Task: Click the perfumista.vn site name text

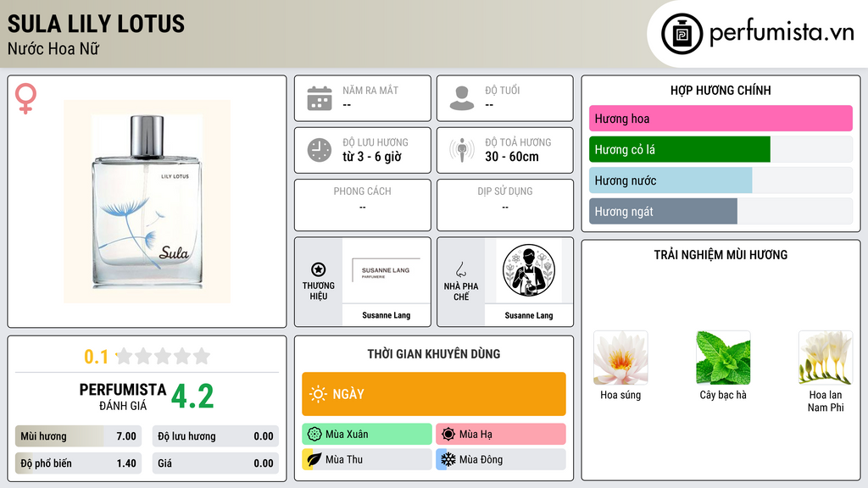Action: click(782, 32)
